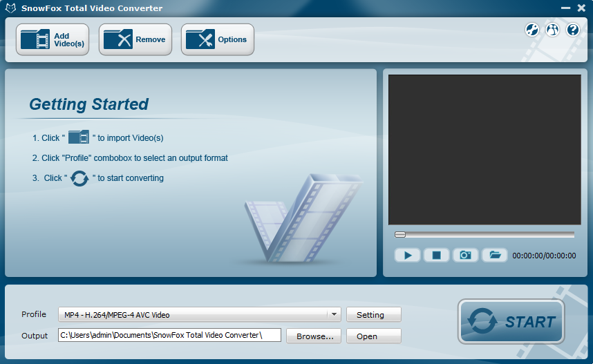This screenshot has height=364, width=593.
Task: Click the dark video preview area
Action: click(x=484, y=149)
